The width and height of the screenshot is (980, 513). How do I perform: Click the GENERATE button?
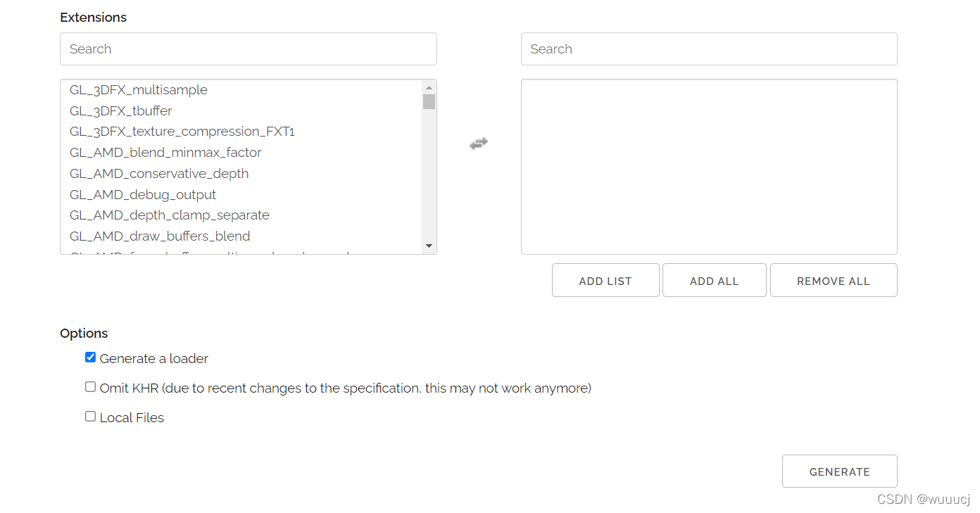840,471
